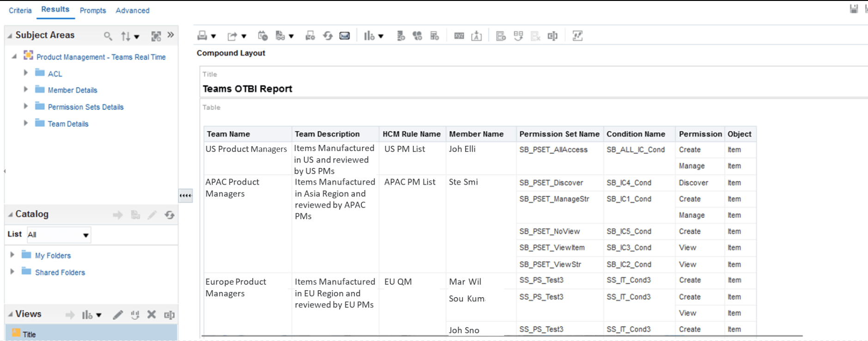Click the envelope email icon in the toolbar
Image resolution: width=868 pixels, height=341 pixels.
pyautogui.click(x=345, y=36)
